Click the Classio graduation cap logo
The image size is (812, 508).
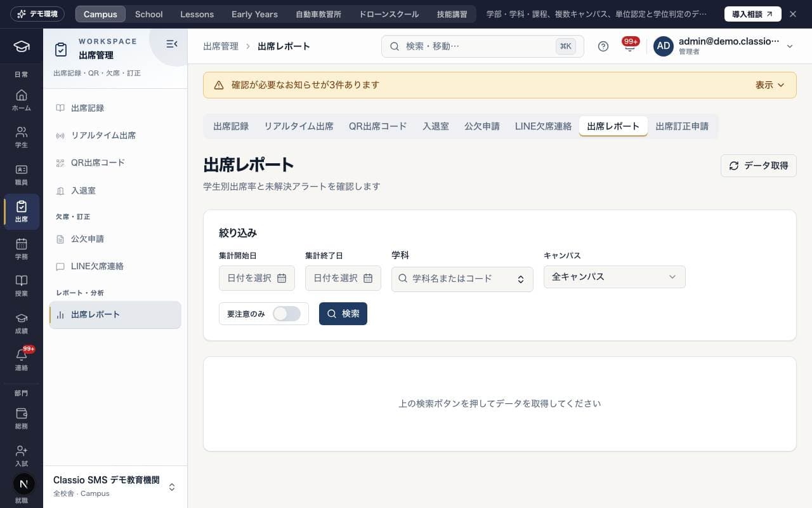tap(22, 46)
